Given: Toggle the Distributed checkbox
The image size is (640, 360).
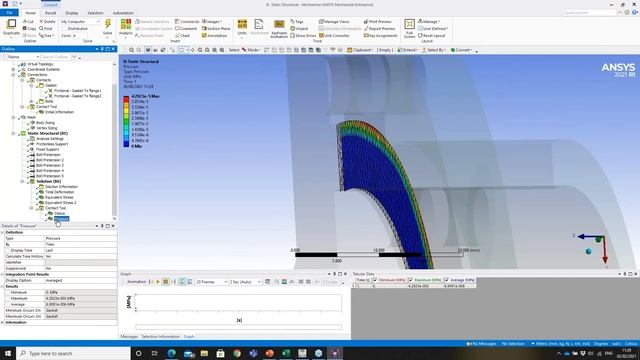Looking at the screenshot, I should [x=64, y=29].
